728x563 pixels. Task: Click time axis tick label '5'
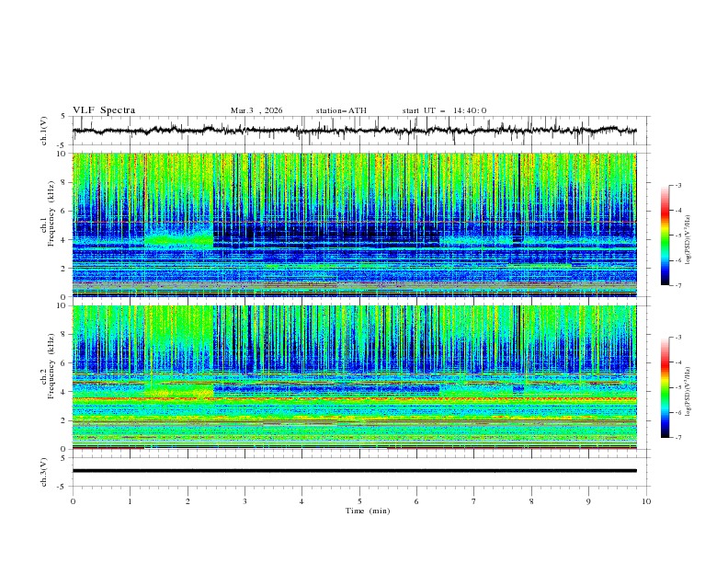359,501
